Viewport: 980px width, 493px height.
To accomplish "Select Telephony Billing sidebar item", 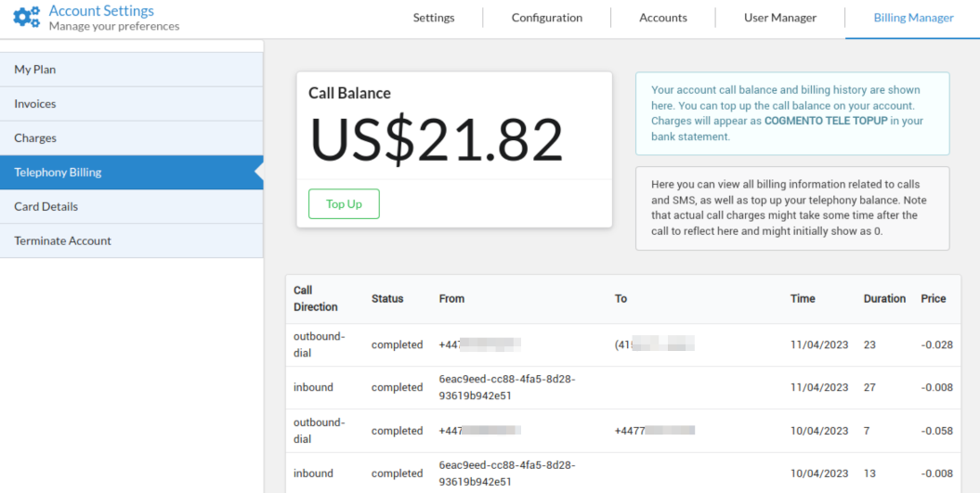I will tap(131, 173).
